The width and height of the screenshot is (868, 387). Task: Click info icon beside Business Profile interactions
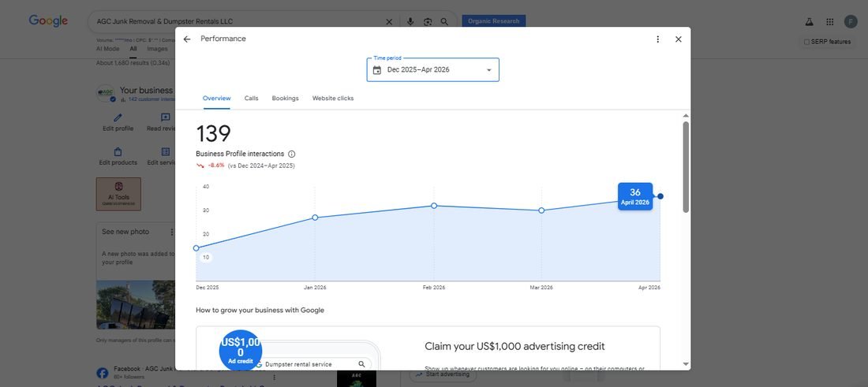[292, 154]
